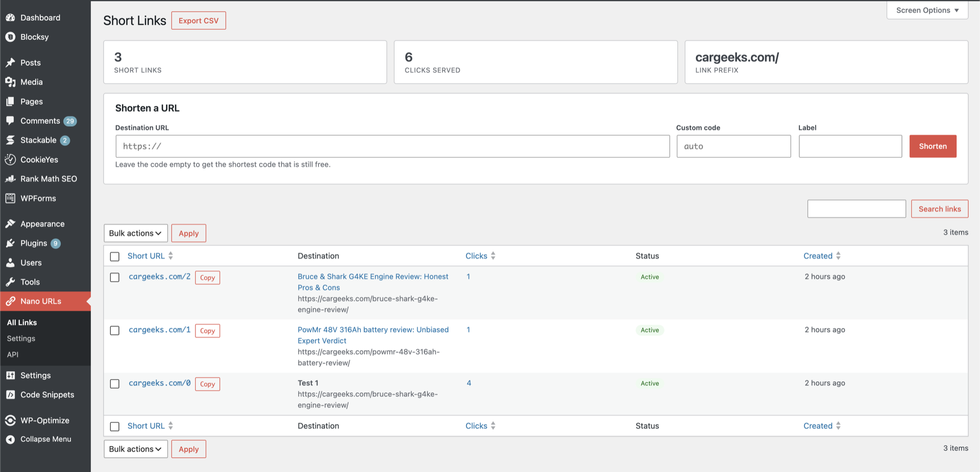Click the Stackable notification badge 2

click(65, 140)
